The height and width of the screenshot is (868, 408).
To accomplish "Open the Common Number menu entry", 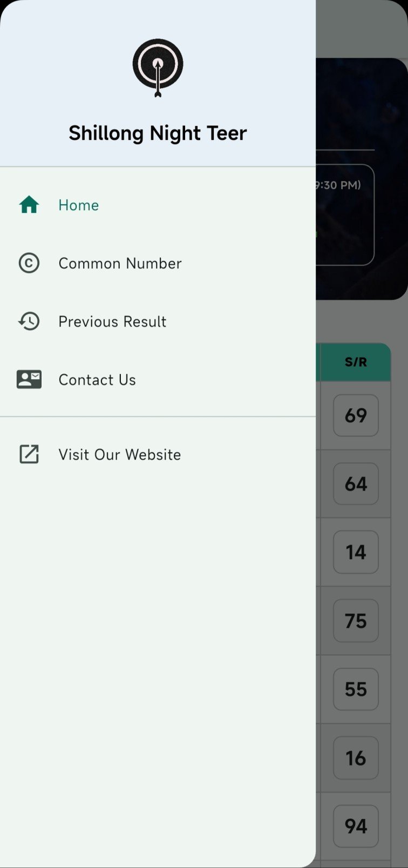I will click(x=158, y=263).
